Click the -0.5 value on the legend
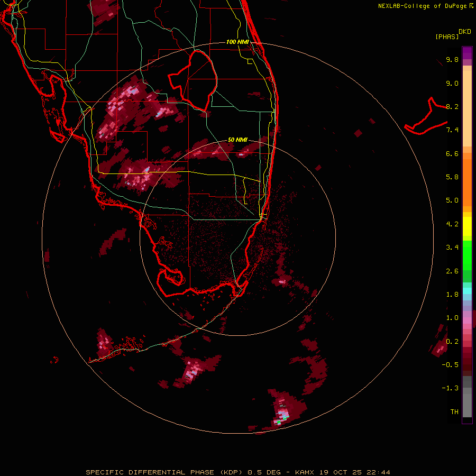Image resolution: width=476 pixels, height=476 pixels. [450, 365]
